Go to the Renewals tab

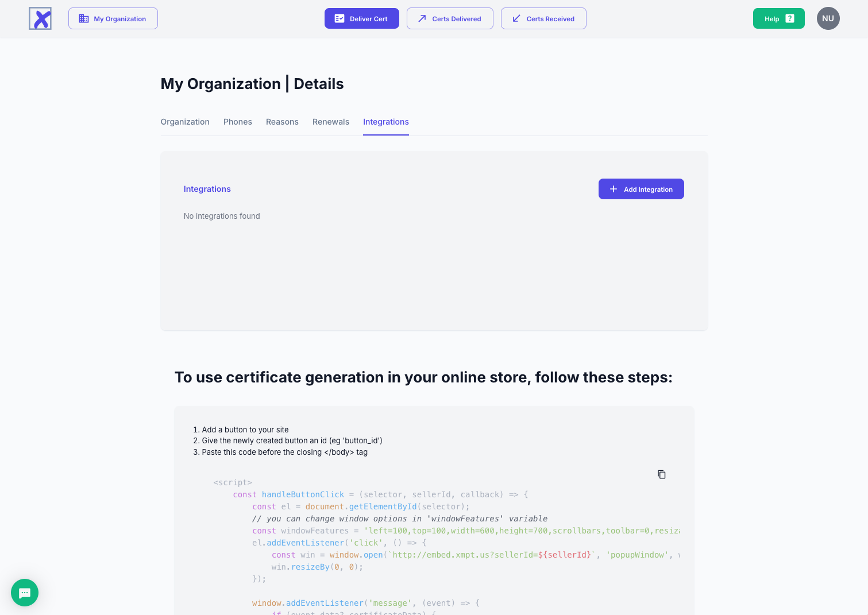pyautogui.click(x=331, y=122)
